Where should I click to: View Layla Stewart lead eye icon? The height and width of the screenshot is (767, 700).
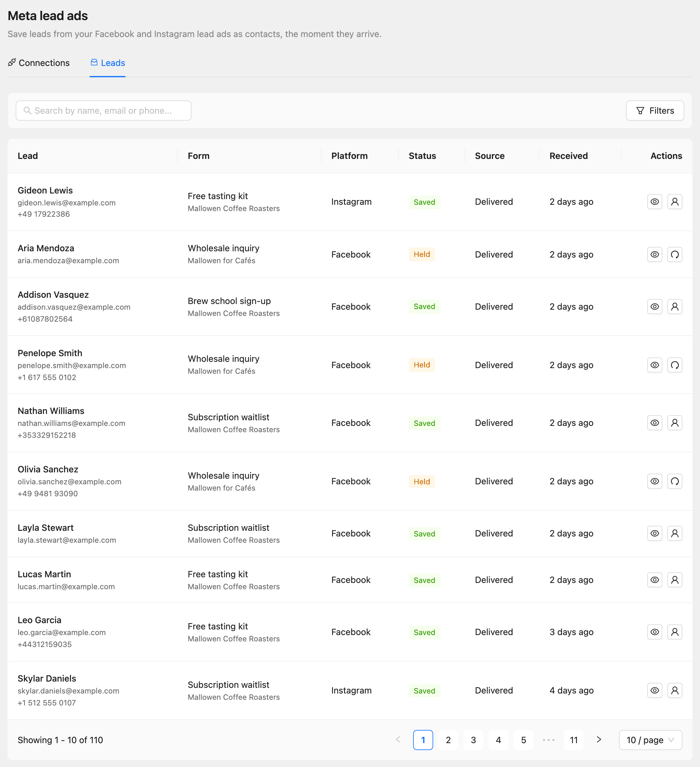(654, 533)
